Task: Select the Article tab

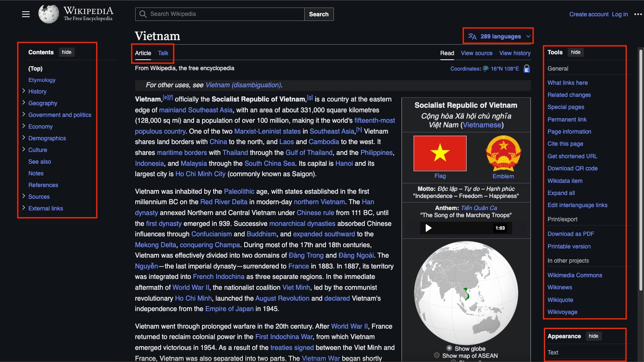Action: tap(143, 53)
